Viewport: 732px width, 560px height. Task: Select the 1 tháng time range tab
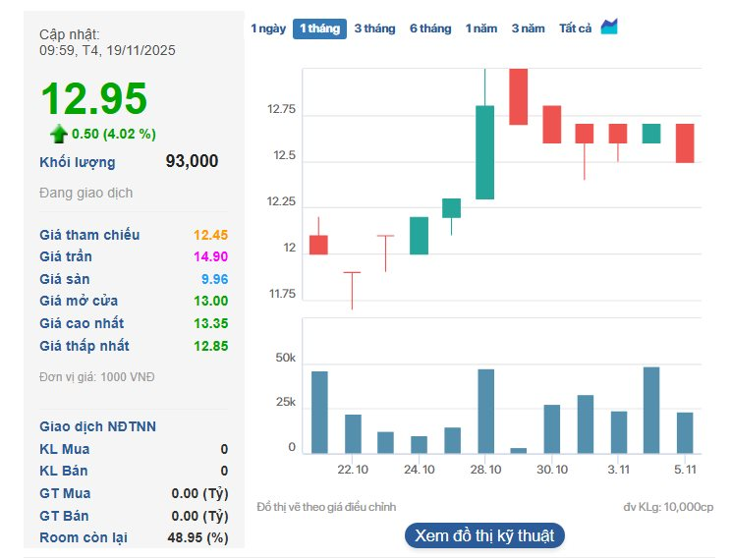[319, 28]
